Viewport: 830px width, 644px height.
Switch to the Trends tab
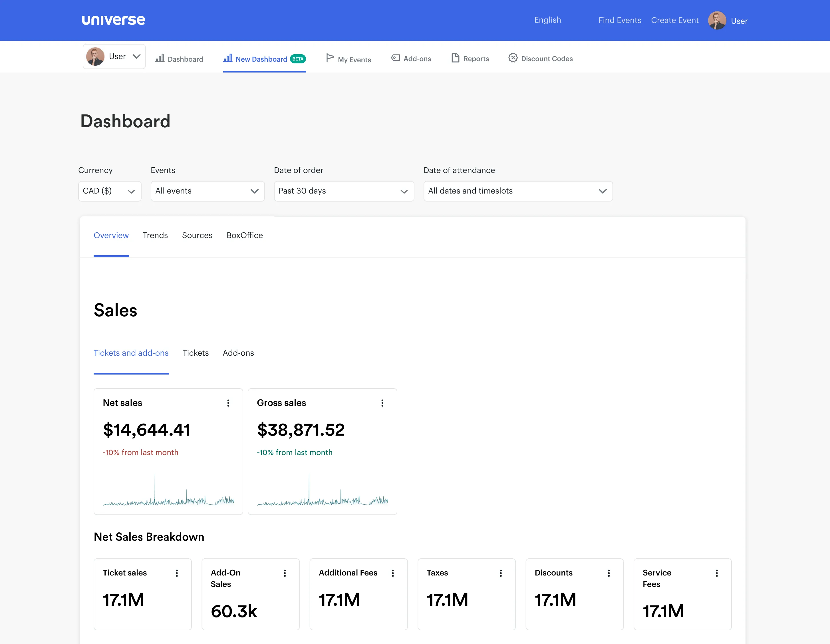coord(155,235)
